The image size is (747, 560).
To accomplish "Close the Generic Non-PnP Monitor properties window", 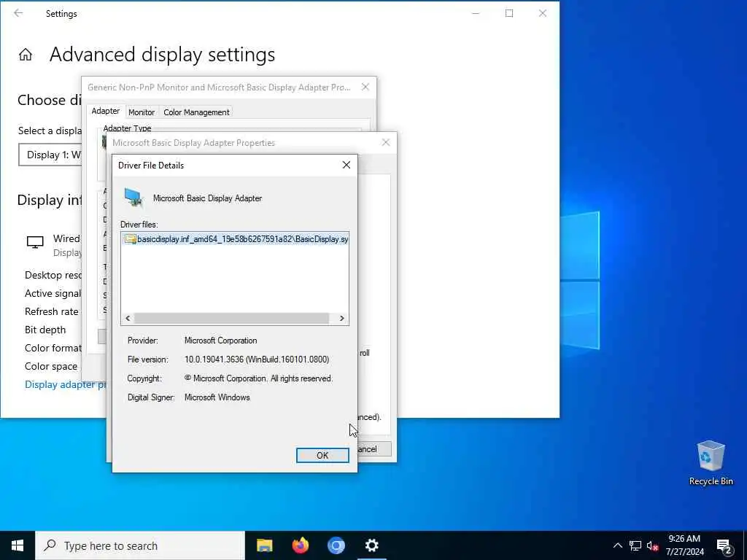I will click(x=365, y=87).
